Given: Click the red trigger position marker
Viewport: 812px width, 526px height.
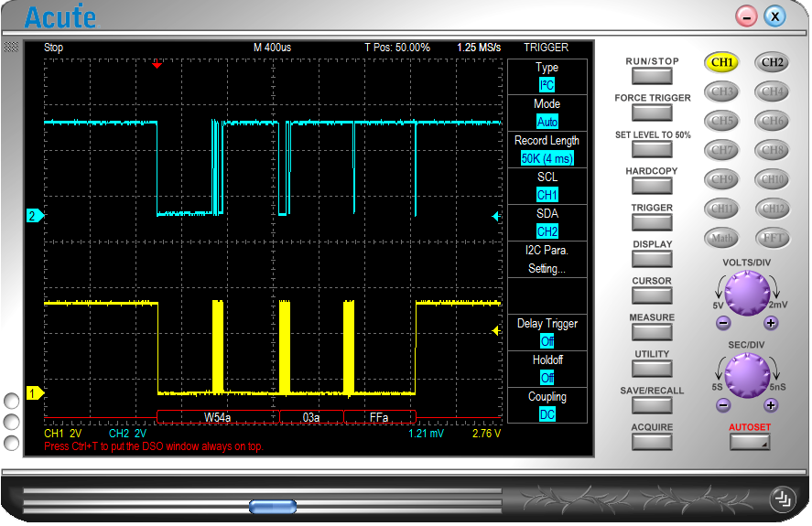Looking at the screenshot, I should click(x=157, y=65).
